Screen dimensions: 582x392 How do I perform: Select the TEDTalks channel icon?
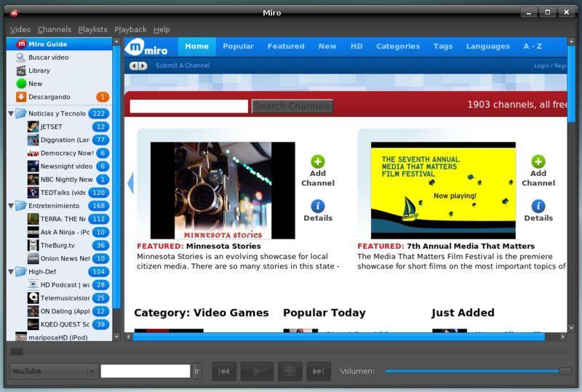point(33,193)
